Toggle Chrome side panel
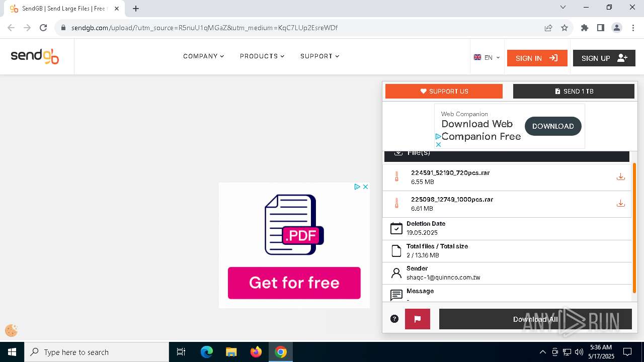 pos(600,28)
